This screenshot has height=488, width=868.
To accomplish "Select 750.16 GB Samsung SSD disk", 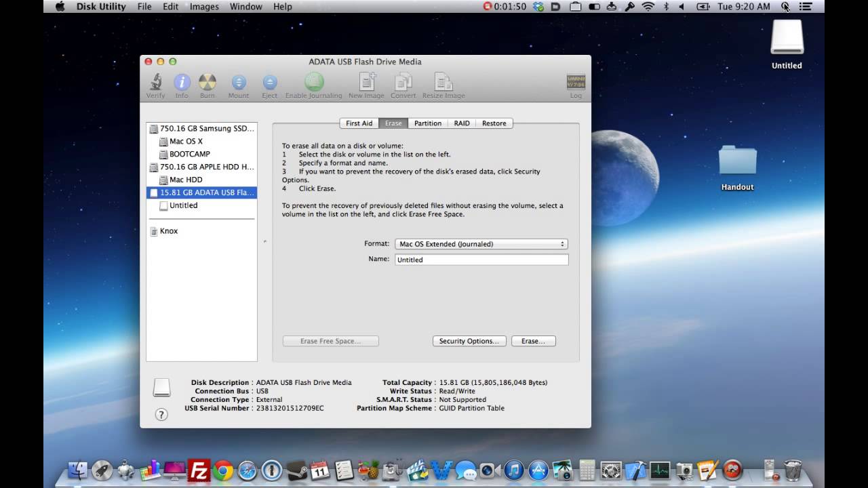I will coord(201,128).
